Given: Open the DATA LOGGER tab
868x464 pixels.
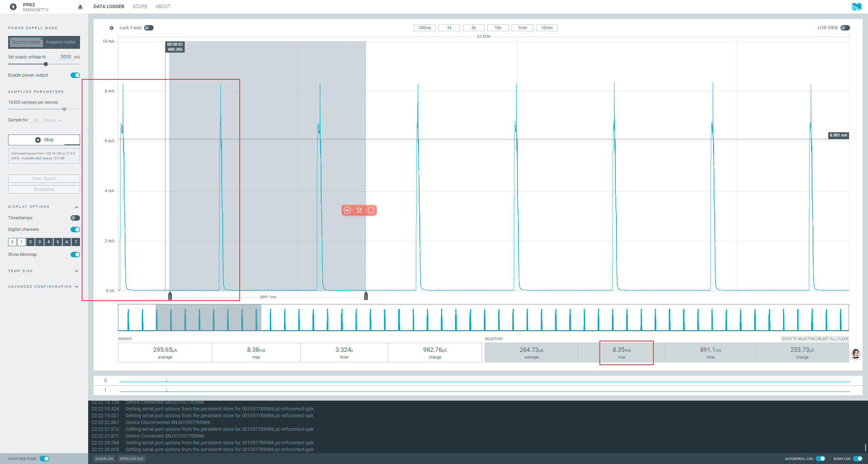Looking at the screenshot, I should (109, 6).
